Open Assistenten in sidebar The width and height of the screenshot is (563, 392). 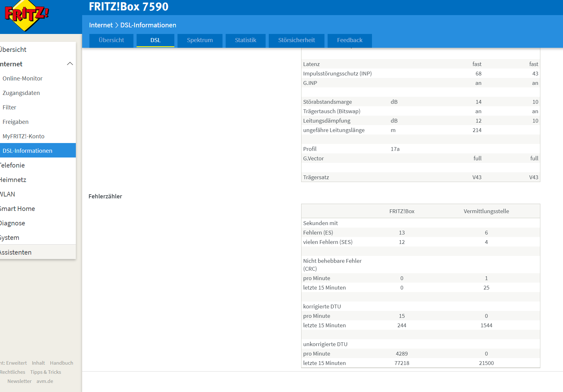(16, 252)
